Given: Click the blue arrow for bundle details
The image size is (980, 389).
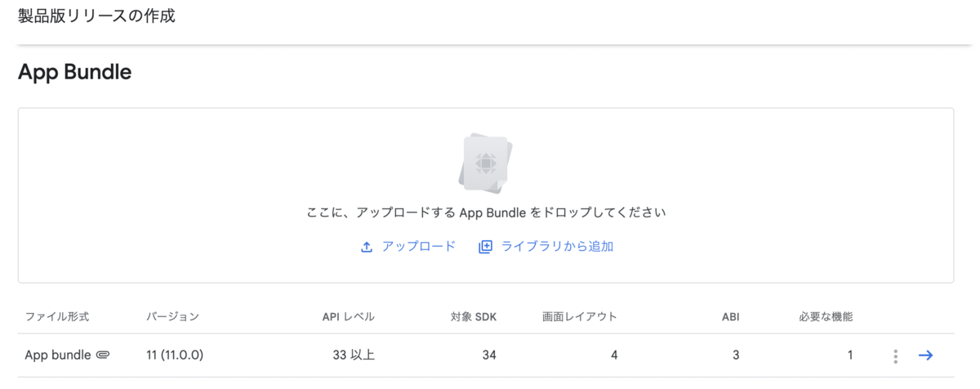Looking at the screenshot, I should [x=925, y=355].
